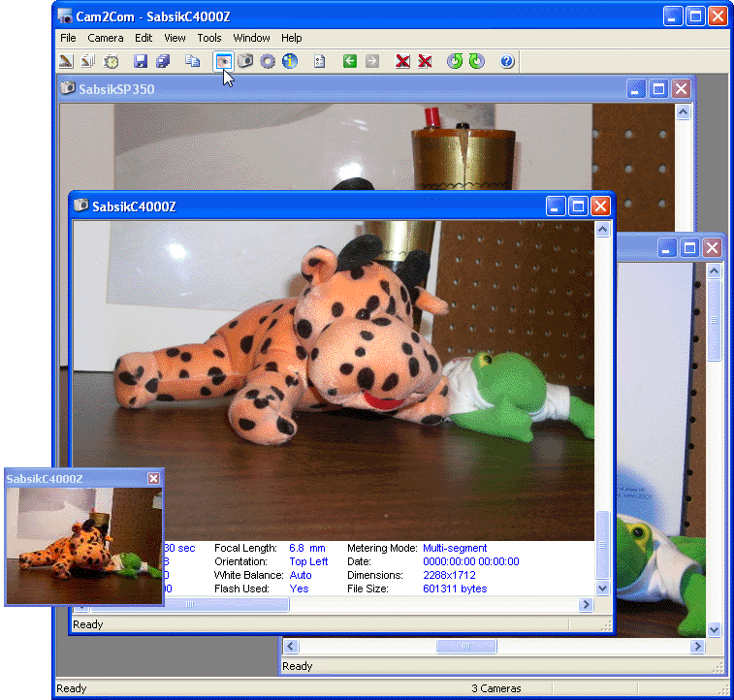Open the Camera menu
This screenshot has height=700, width=734.
(x=106, y=38)
